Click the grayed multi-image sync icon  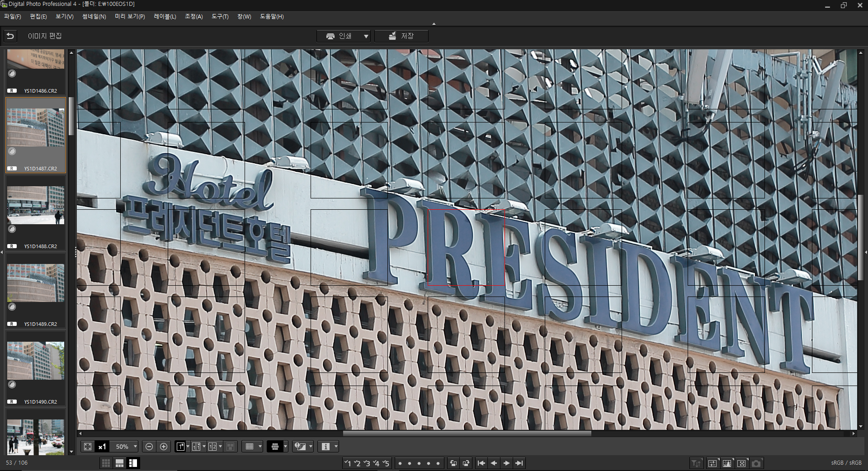point(230,447)
